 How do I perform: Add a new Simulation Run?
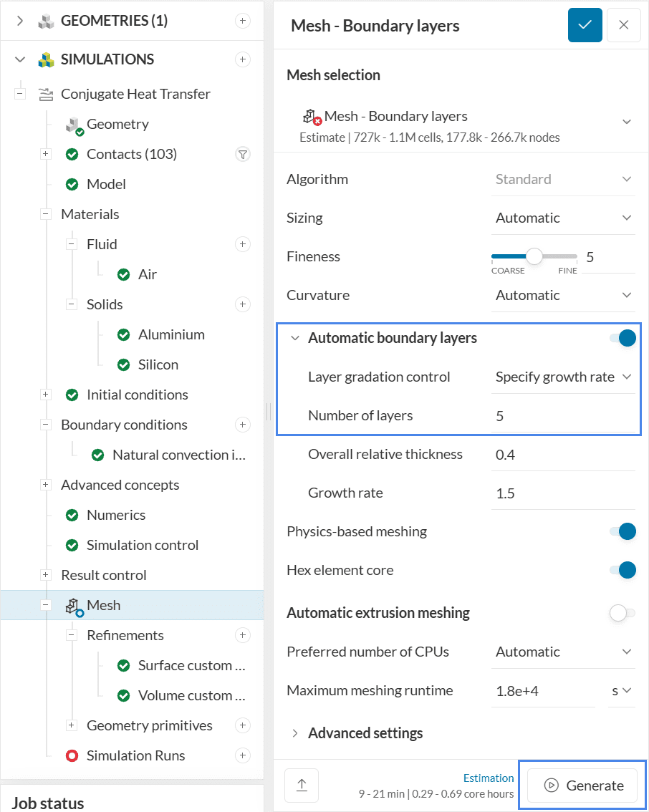click(x=243, y=755)
